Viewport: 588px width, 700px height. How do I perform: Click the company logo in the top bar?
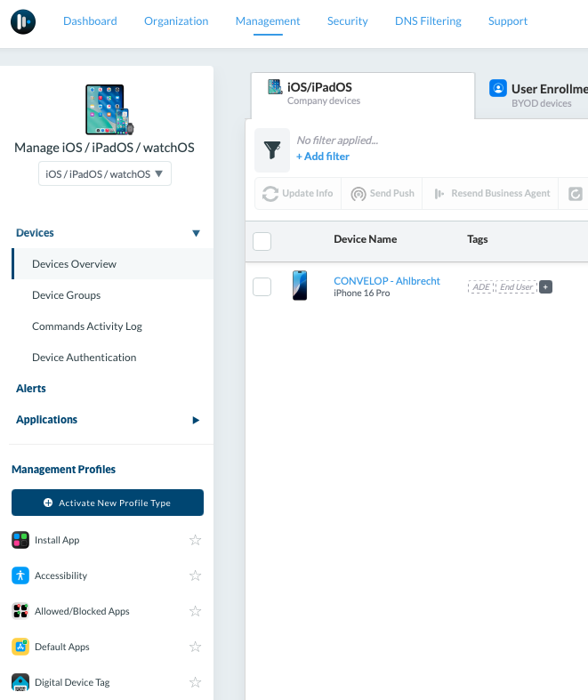23,21
